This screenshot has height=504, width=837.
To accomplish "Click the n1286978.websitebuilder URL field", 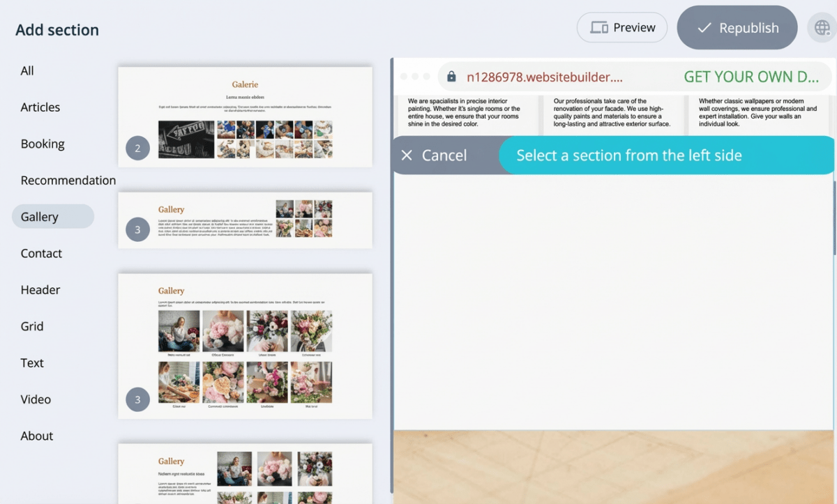I will [x=544, y=77].
